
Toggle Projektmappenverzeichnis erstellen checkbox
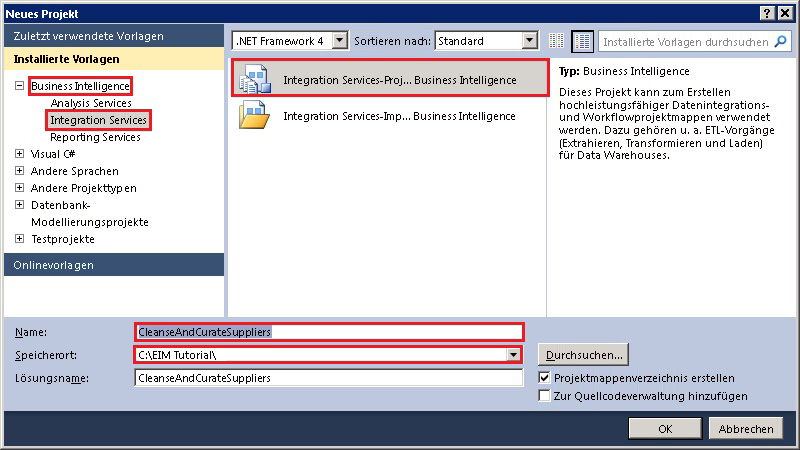pyautogui.click(x=544, y=378)
